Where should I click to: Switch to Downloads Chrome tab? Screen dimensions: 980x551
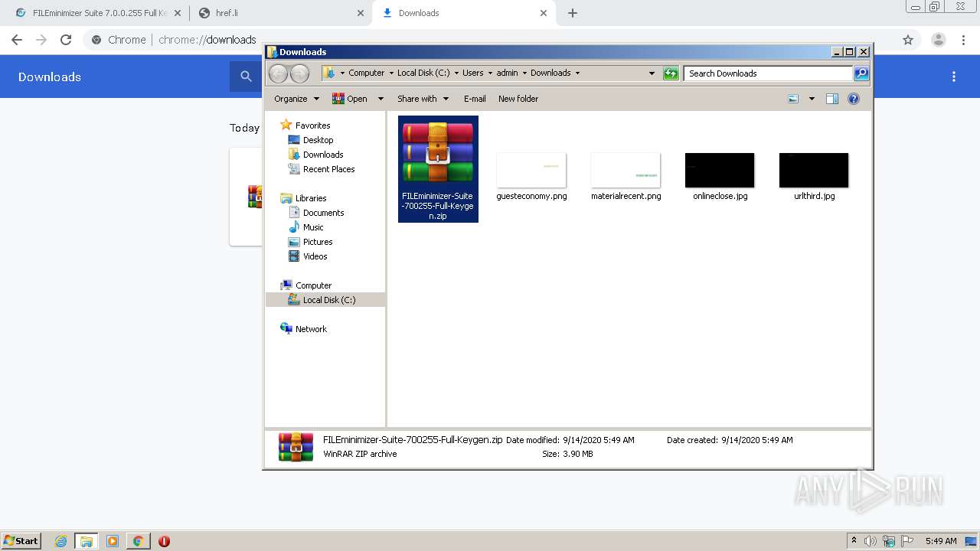464,13
